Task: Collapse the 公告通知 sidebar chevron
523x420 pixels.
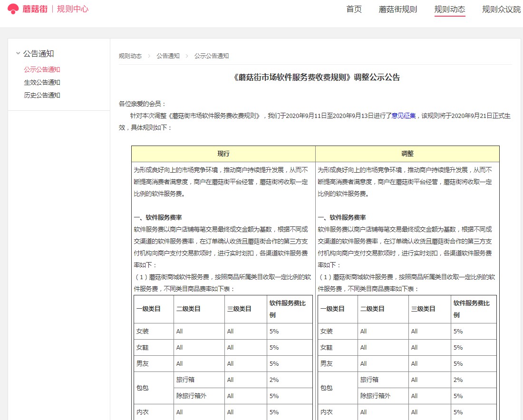Action: [x=18, y=53]
